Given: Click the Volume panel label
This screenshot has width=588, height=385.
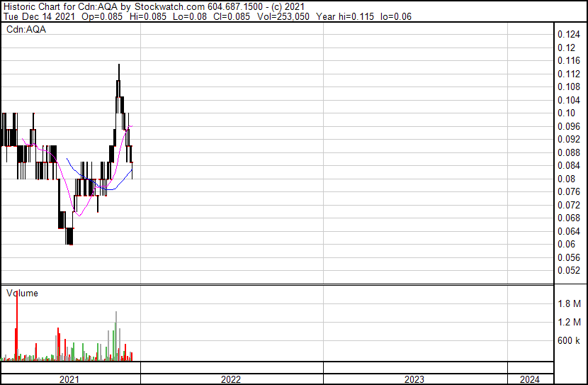Looking at the screenshot, I should [x=23, y=293].
